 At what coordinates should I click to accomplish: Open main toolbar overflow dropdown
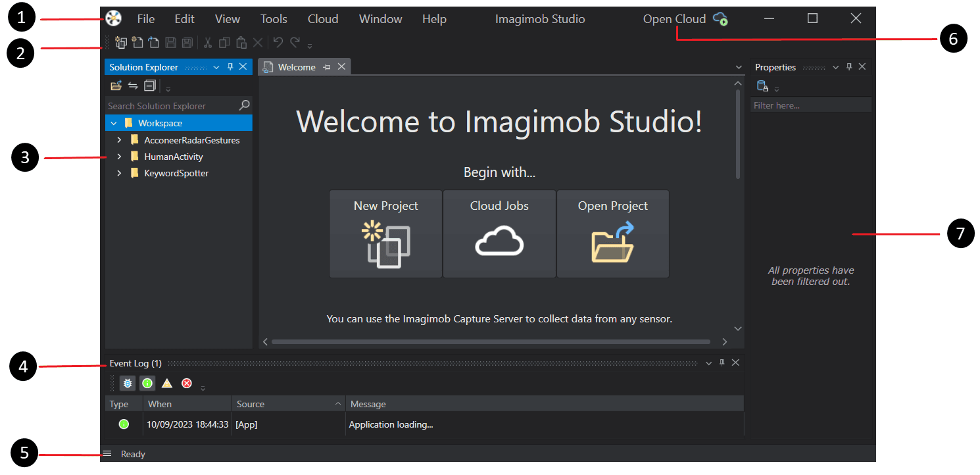[310, 46]
